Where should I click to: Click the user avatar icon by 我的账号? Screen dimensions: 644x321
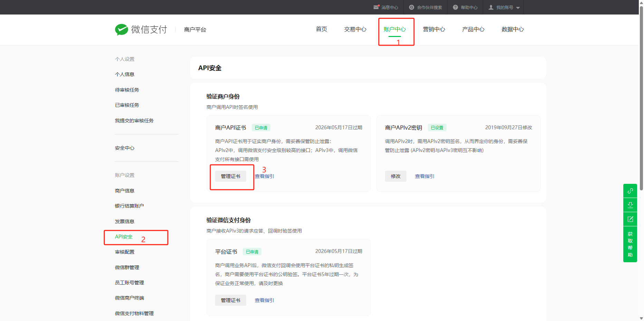[x=491, y=7]
